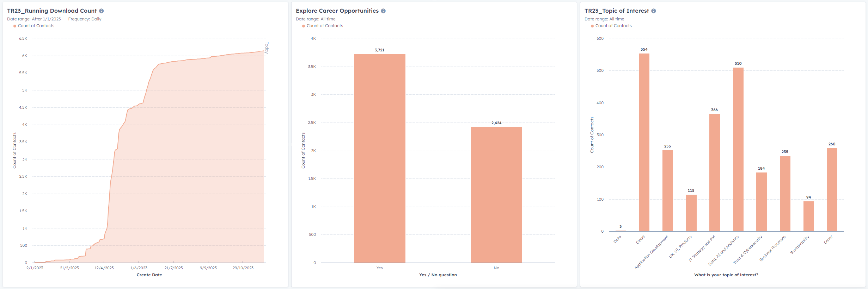Click info icon beside Explore Career Opportunities
868x289 pixels.
[x=383, y=11]
